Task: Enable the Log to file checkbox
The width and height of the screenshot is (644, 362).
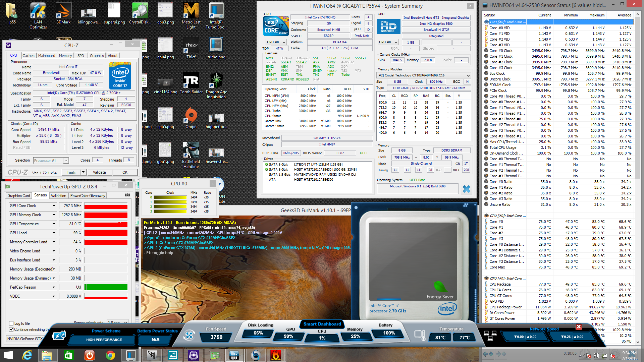Action: pos(11,323)
